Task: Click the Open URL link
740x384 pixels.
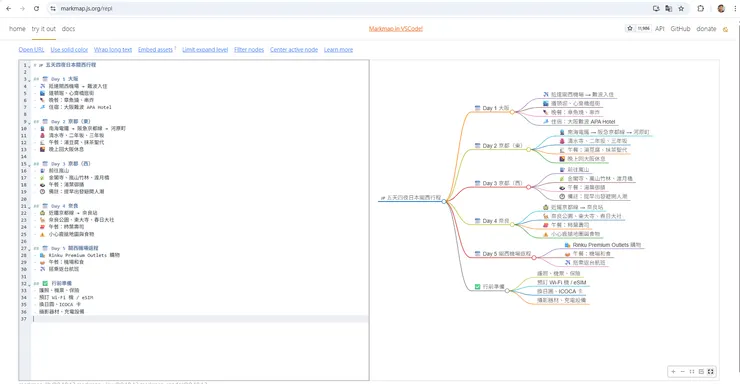Action: click(x=31, y=50)
